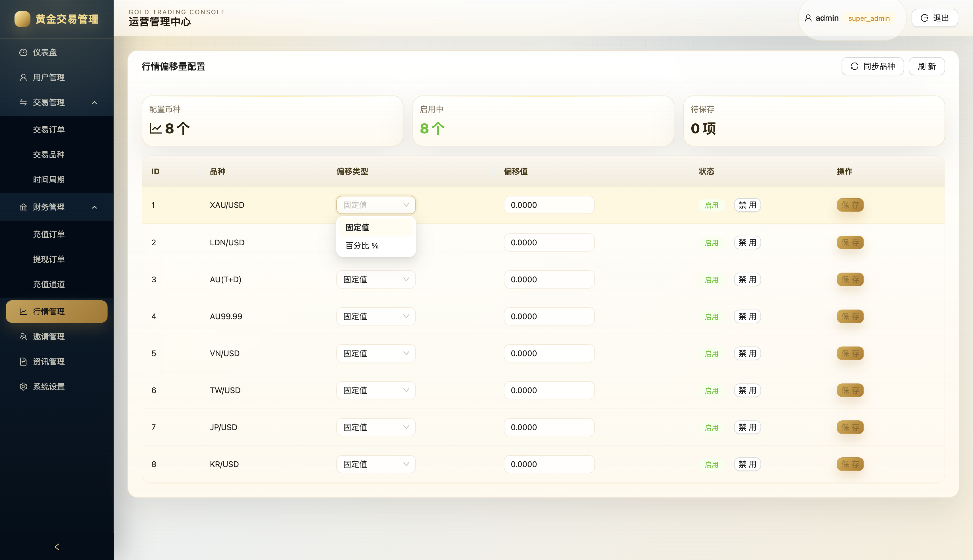
Task: Save the LDN/USD row
Action: pyautogui.click(x=850, y=243)
